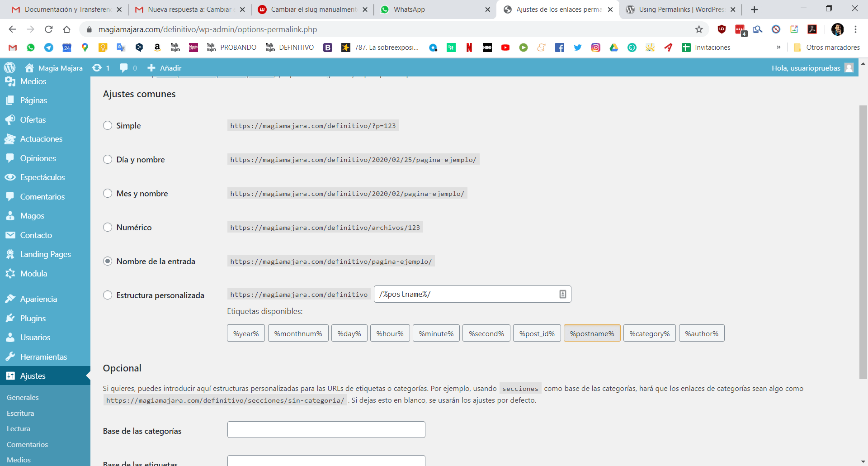Click the Gmail bookmark icon

(13, 48)
